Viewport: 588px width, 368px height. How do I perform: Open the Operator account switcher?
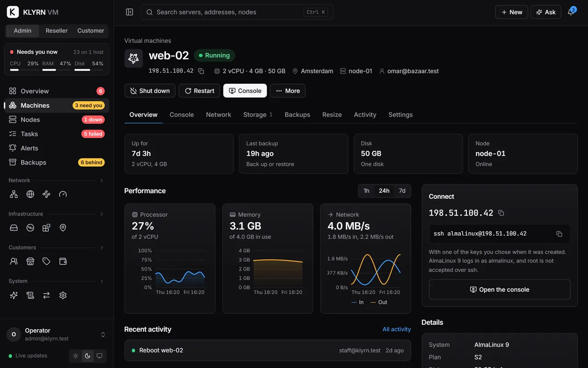[57, 334]
